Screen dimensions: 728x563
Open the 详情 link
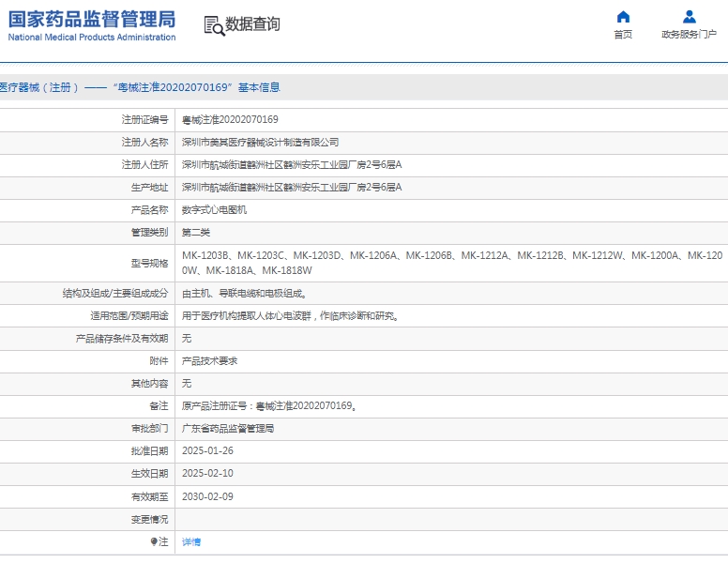tap(191, 541)
